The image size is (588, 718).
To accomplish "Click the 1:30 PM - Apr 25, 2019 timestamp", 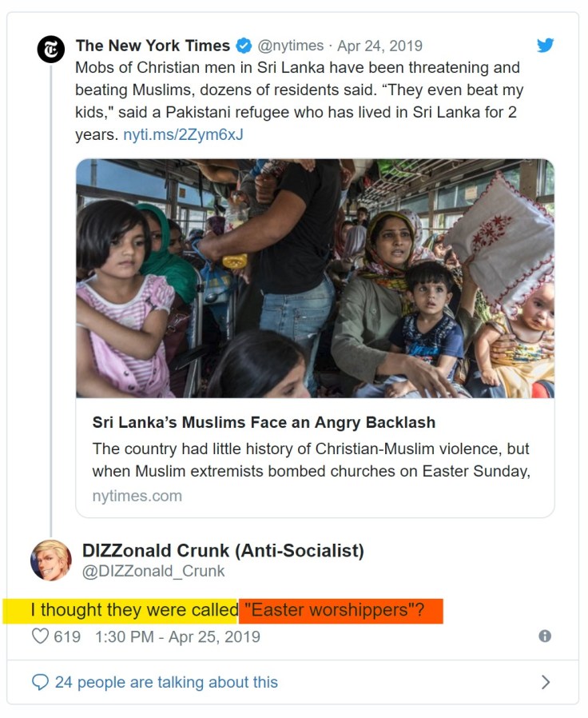I will 177,636.
